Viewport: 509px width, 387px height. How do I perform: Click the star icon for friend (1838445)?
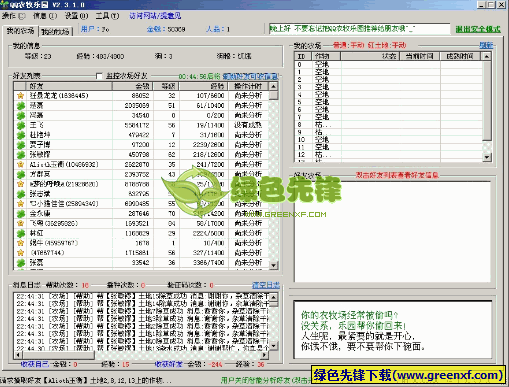click(21, 96)
